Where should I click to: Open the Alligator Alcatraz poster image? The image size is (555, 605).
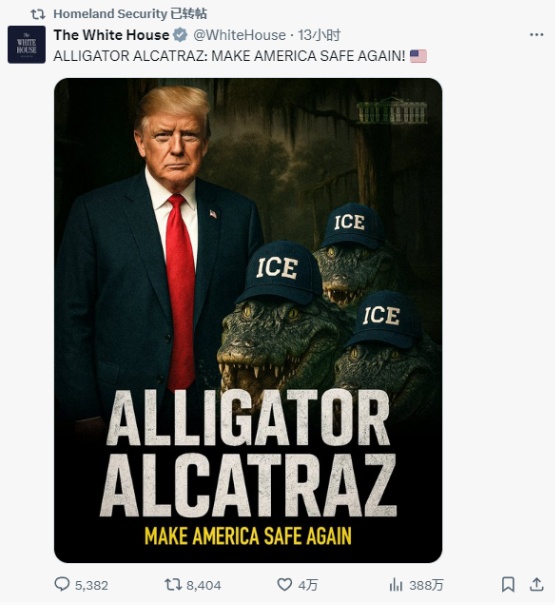pos(248,320)
